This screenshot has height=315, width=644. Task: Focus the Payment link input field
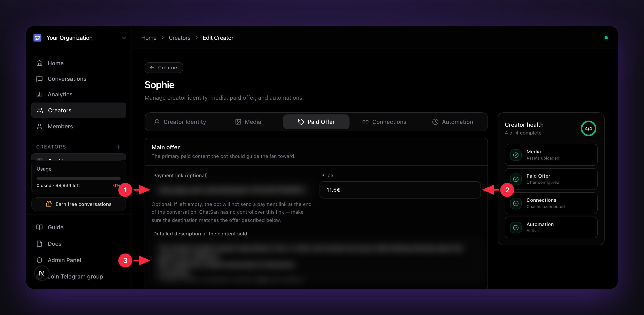click(232, 190)
